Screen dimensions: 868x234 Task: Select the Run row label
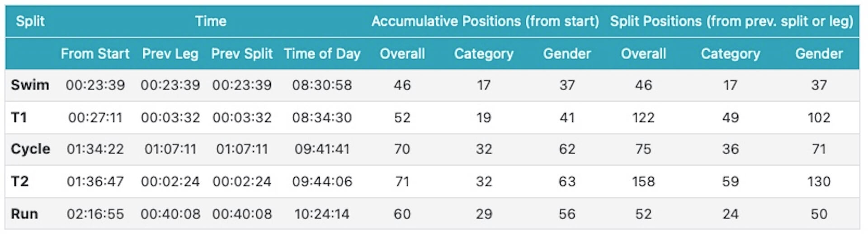pyautogui.click(x=24, y=214)
